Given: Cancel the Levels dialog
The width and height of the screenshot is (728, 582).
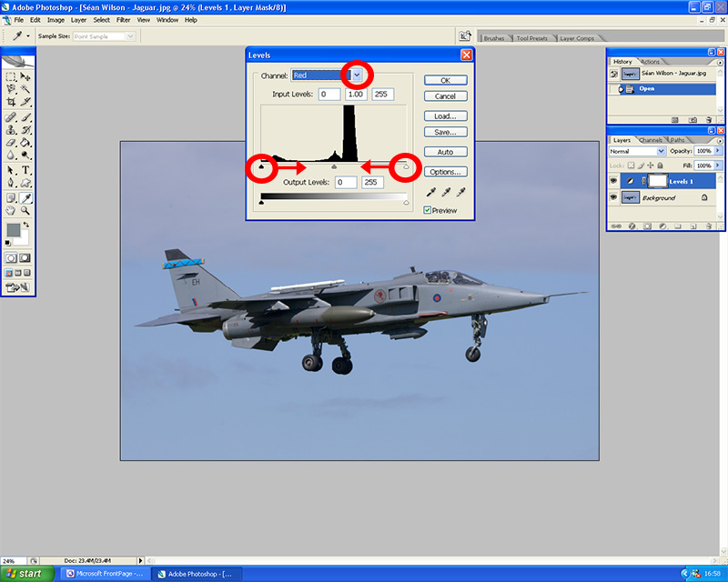Looking at the screenshot, I should (x=445, y=96).
